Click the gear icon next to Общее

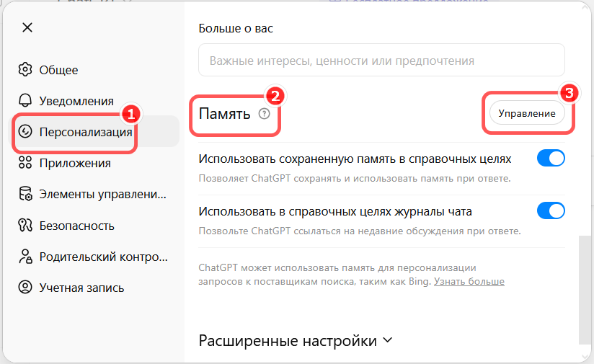(26, 70)
